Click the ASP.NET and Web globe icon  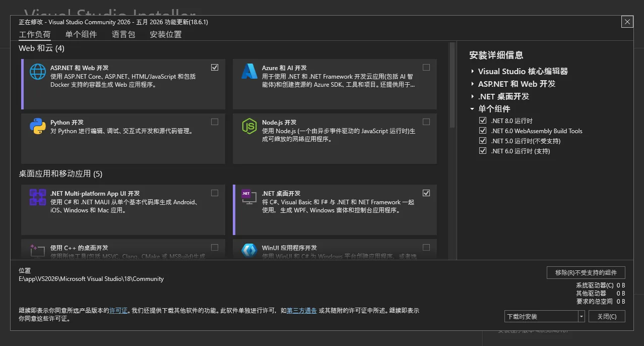click(38, 72)
